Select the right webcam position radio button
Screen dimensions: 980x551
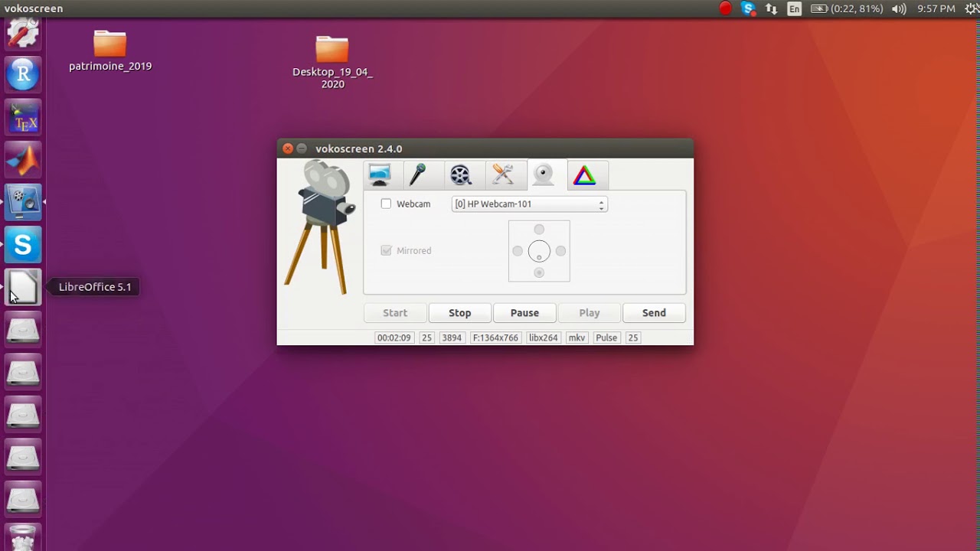pos(560,251)
